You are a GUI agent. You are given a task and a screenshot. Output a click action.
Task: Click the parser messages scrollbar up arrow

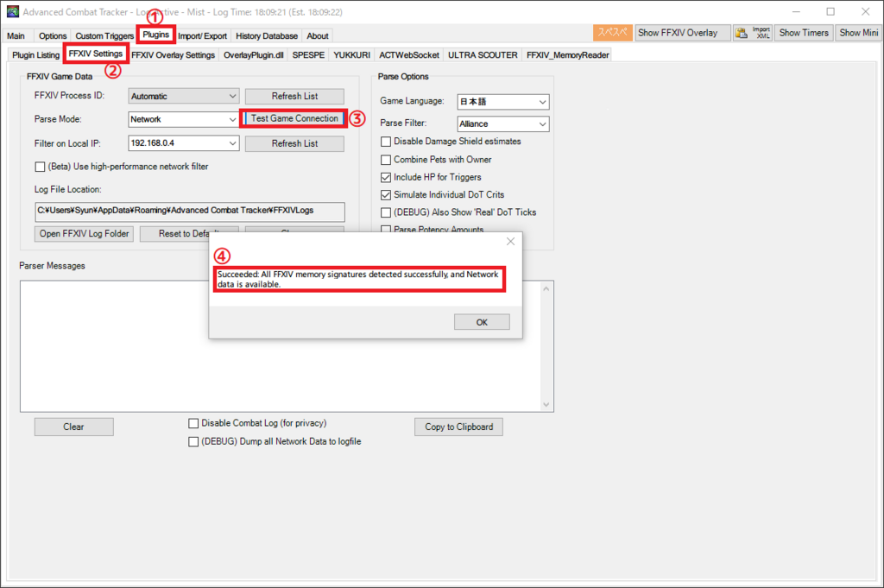coord(546,288)
